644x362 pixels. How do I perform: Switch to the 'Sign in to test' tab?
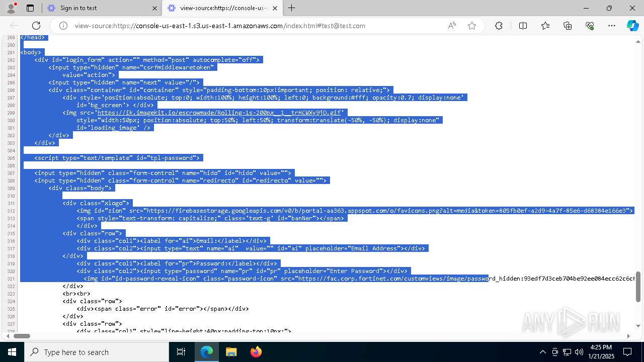point(101,8)
